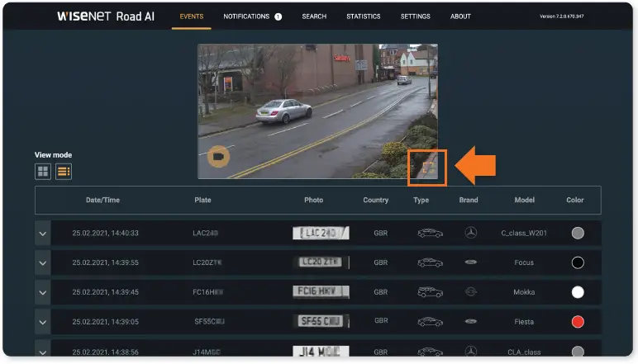
Task: Click the gray color dot for C_class_W201
Action: pyautogui.click(x=578, y=234)
